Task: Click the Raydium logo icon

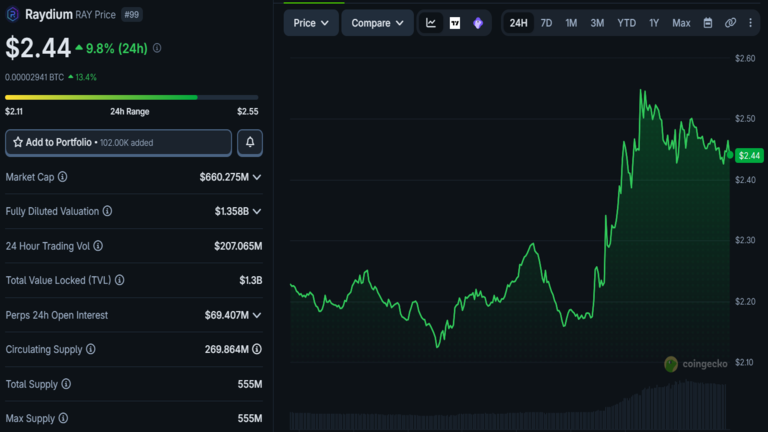Action: (13, 14)
